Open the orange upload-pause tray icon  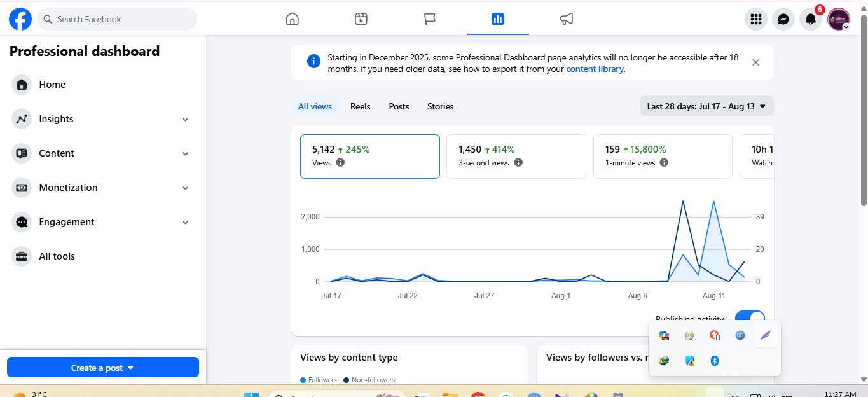click(x=715, y=335)
